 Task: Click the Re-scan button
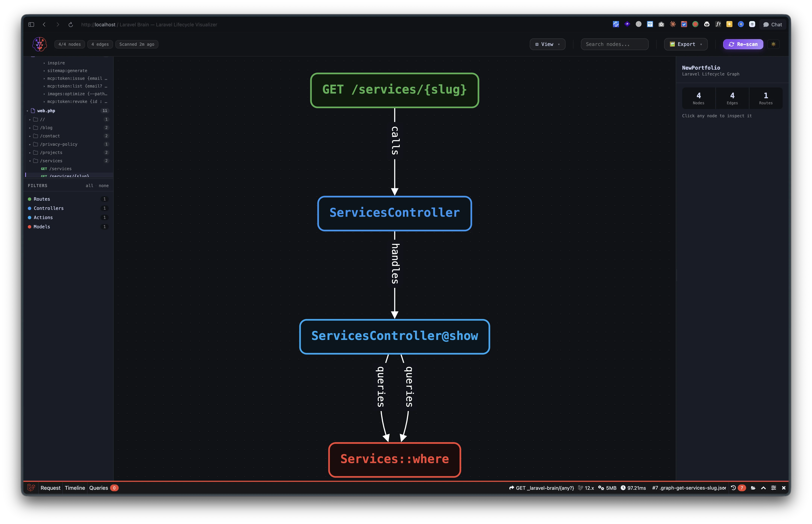point(743,44)
